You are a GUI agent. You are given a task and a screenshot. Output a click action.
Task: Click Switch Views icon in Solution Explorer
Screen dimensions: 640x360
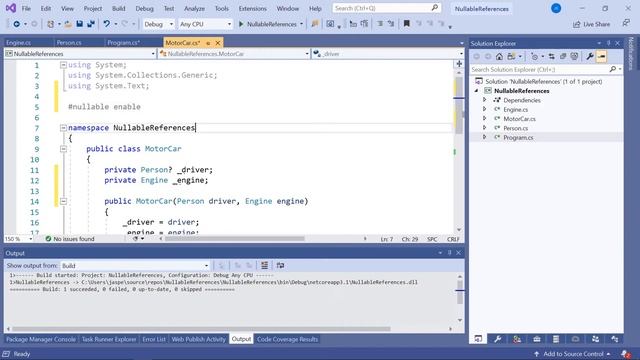pyautogui.click(x=511, y=56)
